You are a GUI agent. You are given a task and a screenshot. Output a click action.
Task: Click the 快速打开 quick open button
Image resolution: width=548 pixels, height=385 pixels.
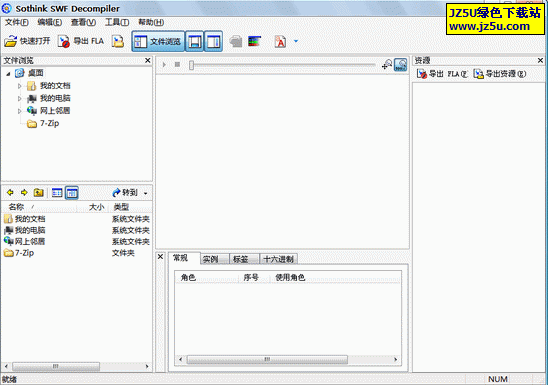click(27, 41)
